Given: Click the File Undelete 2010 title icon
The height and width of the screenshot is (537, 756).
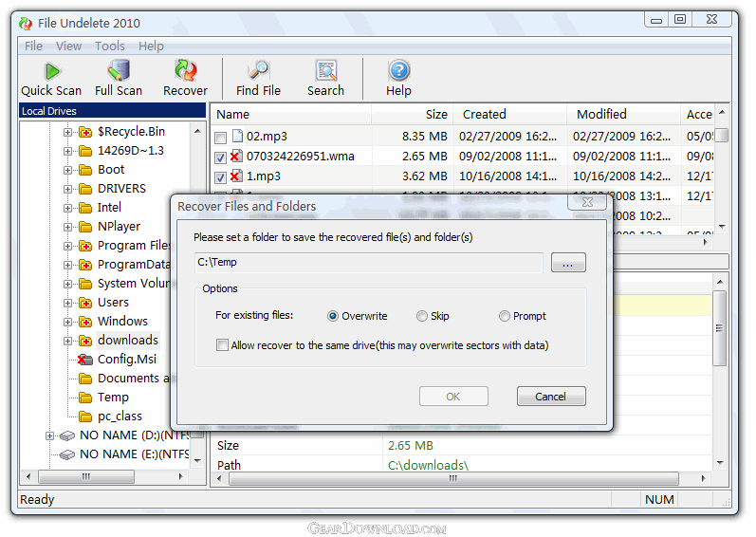Looking at the screenshot, I should tap(26, 23).
